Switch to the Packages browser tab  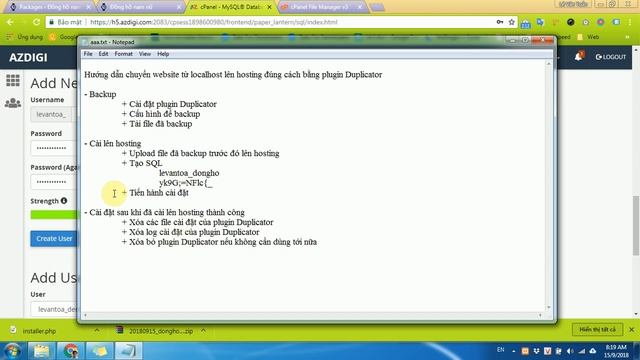[51, 7]
